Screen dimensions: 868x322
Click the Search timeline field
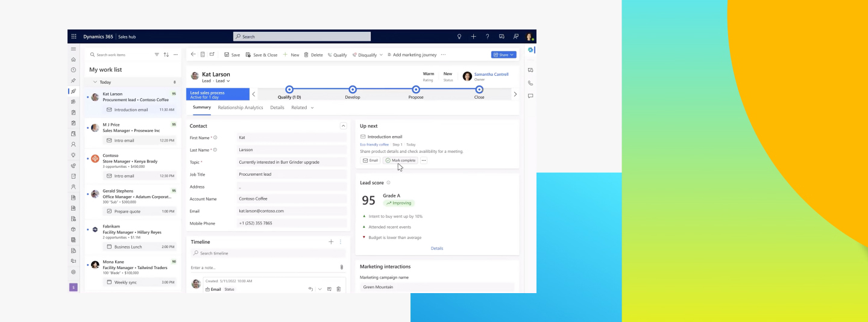[268, 253]
